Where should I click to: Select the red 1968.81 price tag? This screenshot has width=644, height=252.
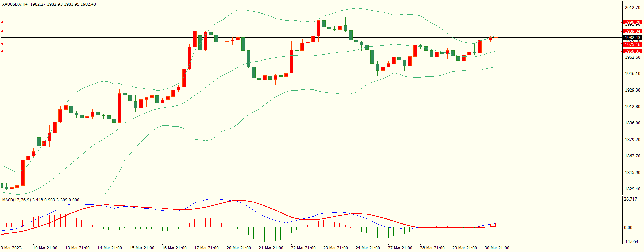click(632, 51)
